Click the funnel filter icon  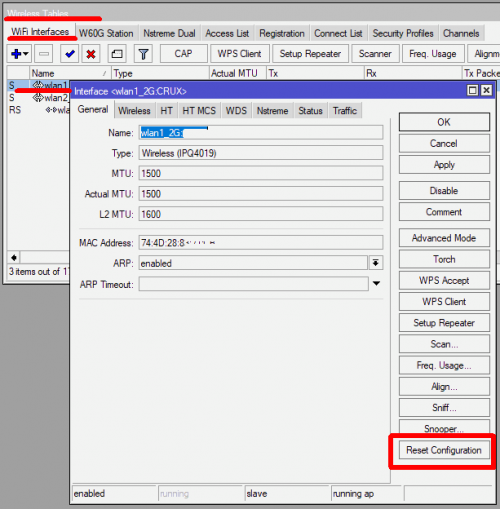143,54
